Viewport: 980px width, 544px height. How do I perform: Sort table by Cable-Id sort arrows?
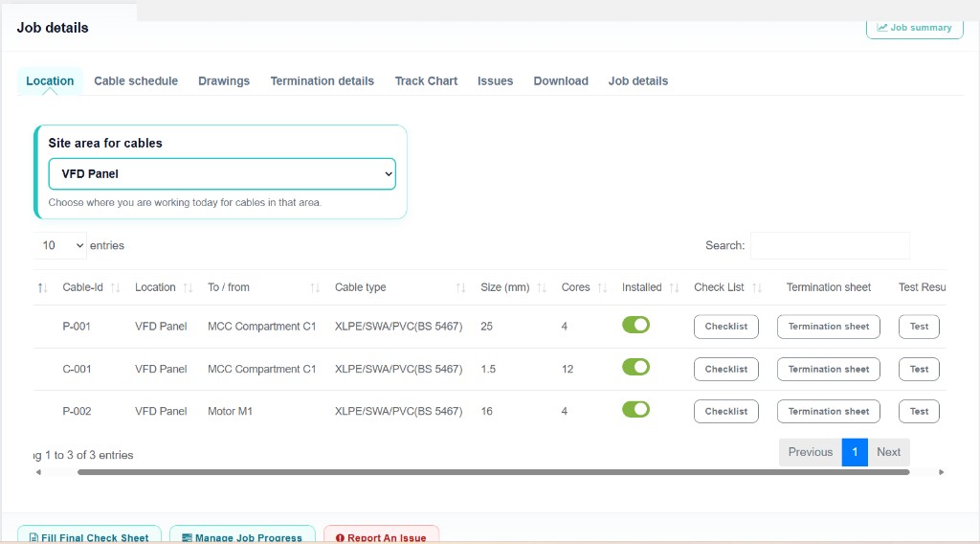[116, 288]
